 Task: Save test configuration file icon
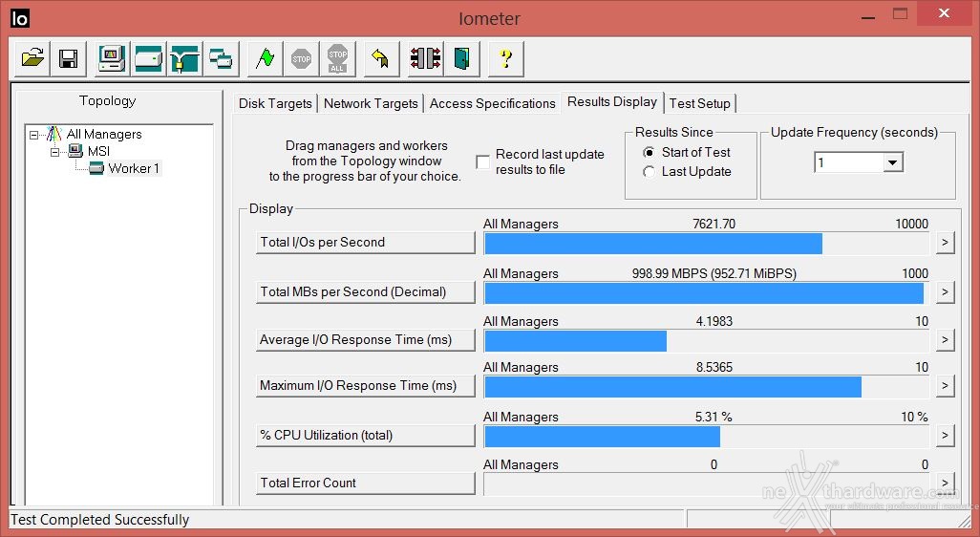tap(69, 58)
